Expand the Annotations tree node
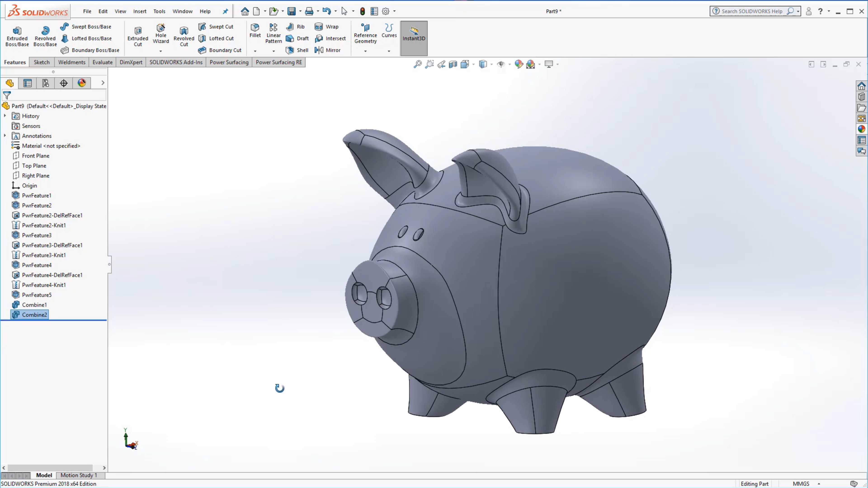Viewport: 868px width, 488px height. (5, 136)
